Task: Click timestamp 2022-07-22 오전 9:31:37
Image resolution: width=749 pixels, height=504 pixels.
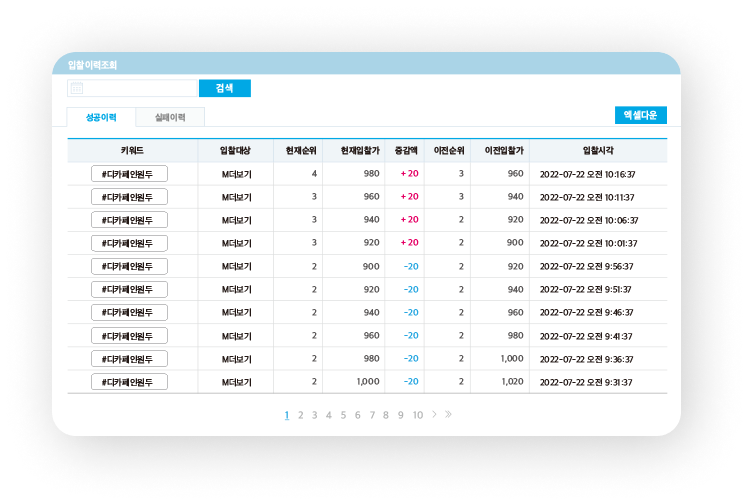Action: click(x=586, y=382)
